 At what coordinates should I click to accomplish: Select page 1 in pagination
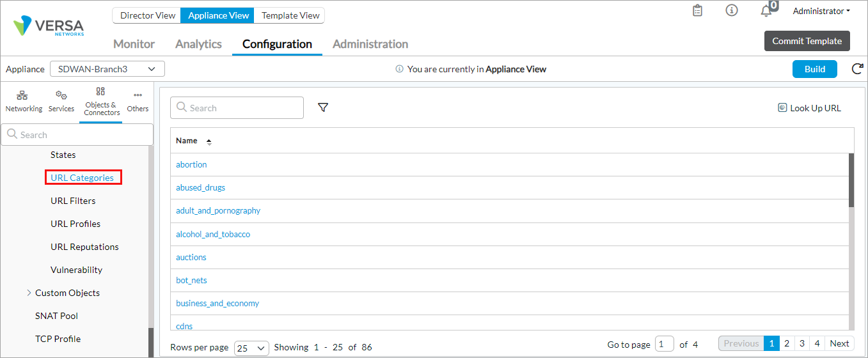point(771,343)
